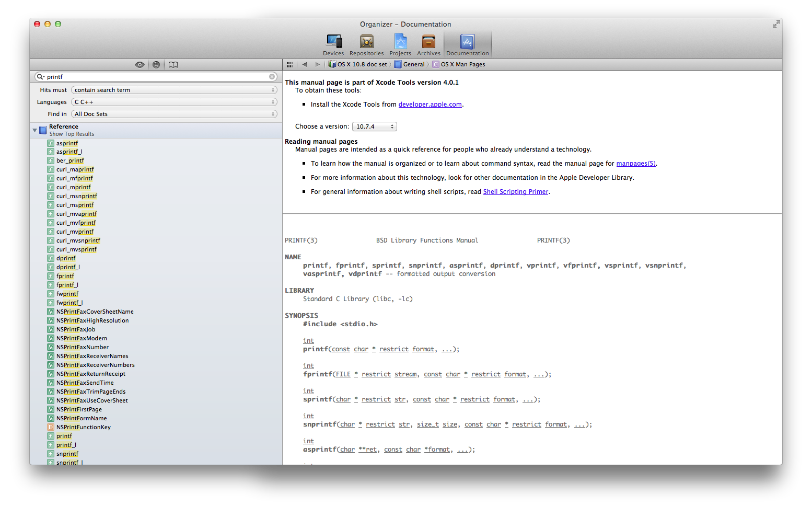Choose a man page version dropdown
Viewport: 812px width, 506px height.
[375, 126]
